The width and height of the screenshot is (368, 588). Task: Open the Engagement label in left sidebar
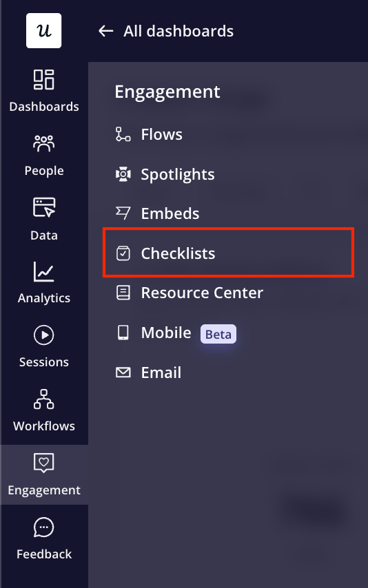coord(44,490)
